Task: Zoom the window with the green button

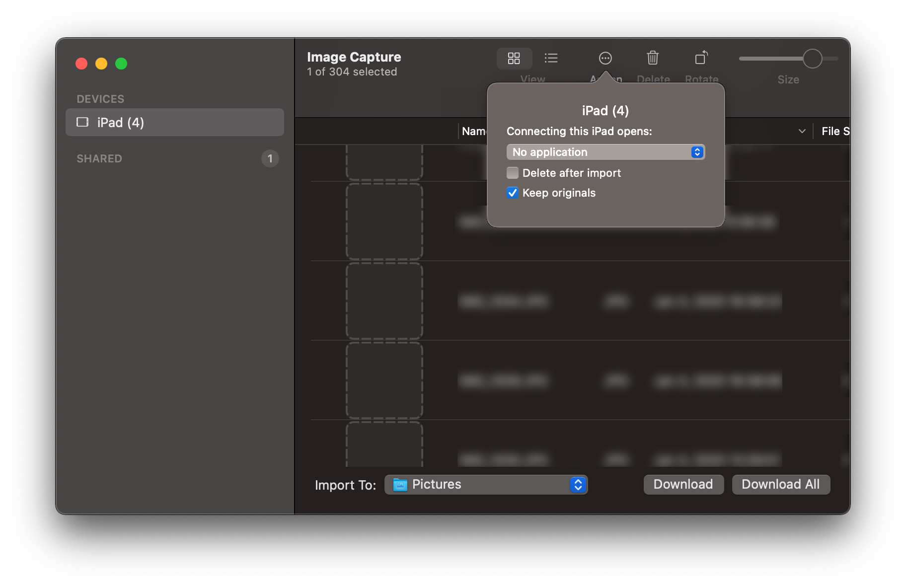Action: tap(121, 64)
